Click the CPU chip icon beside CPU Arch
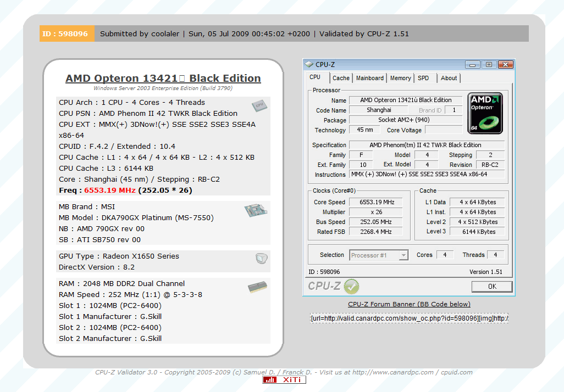The image size is (564, 392). (259, 105)
